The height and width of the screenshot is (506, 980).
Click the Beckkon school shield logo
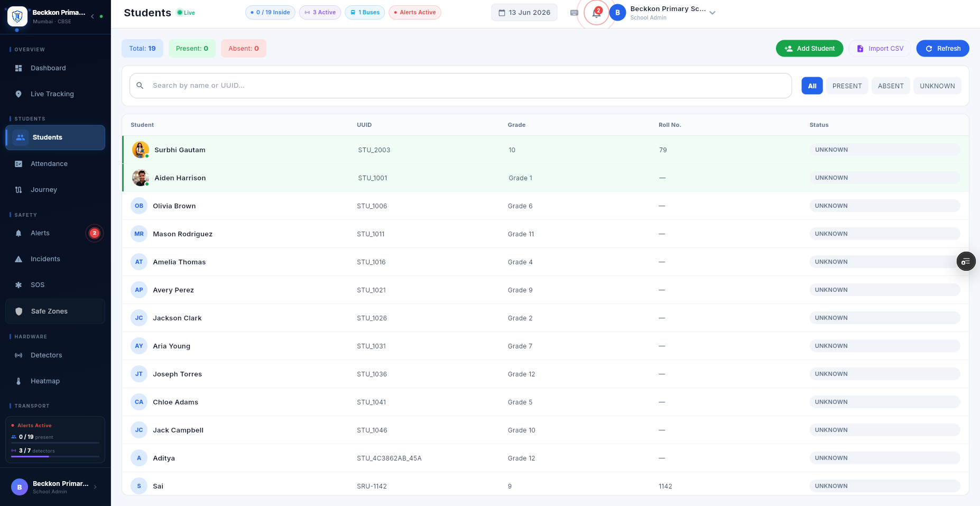pos(17,16)
